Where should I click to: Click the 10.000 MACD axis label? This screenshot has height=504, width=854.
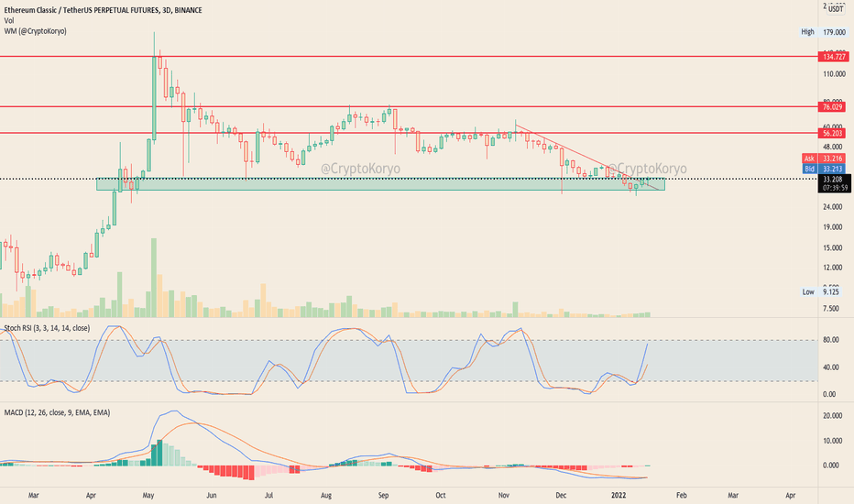[x=835, y=441]
